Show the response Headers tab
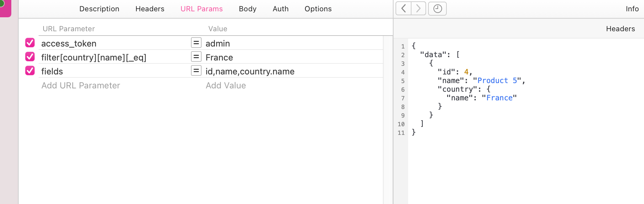 pyautogui.click(x=620, y=29)
